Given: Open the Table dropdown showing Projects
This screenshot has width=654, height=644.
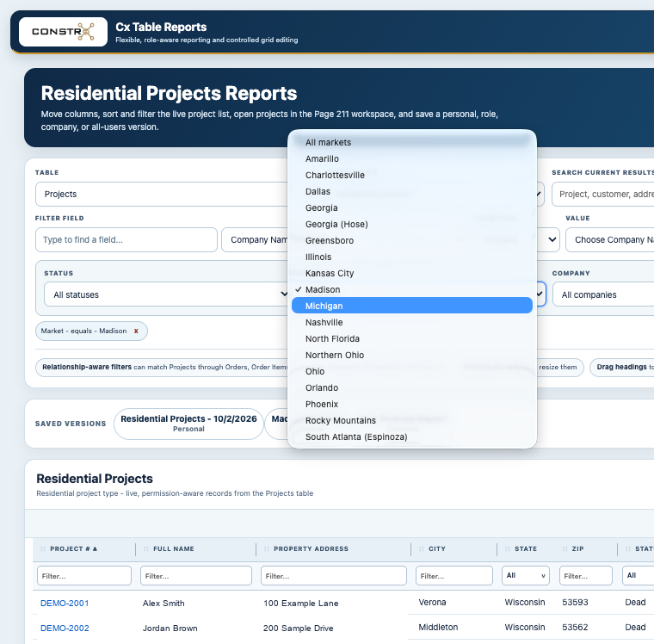Looking at the screenshot, I should point(162,194).
